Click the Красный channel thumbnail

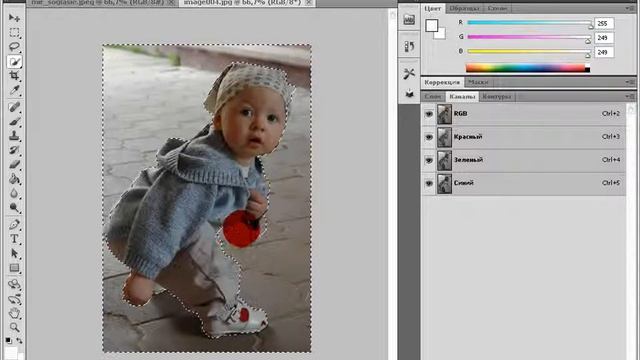444,137
